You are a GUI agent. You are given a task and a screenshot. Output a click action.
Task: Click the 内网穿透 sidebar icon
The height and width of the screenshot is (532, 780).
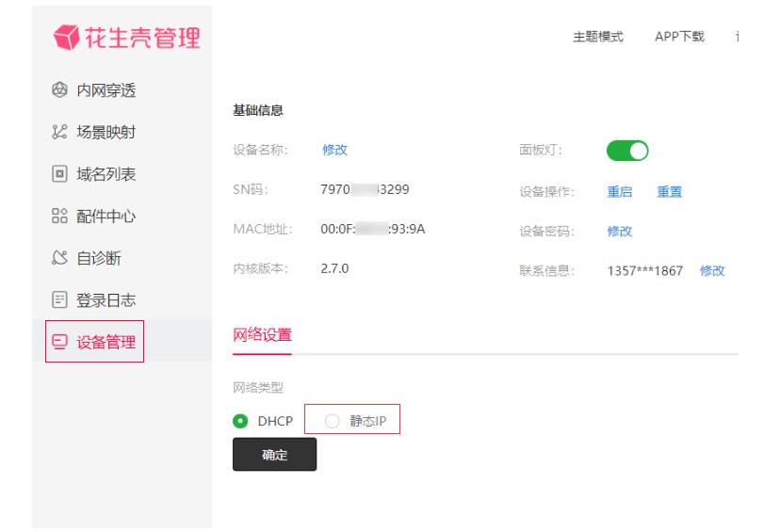[59, 90]
